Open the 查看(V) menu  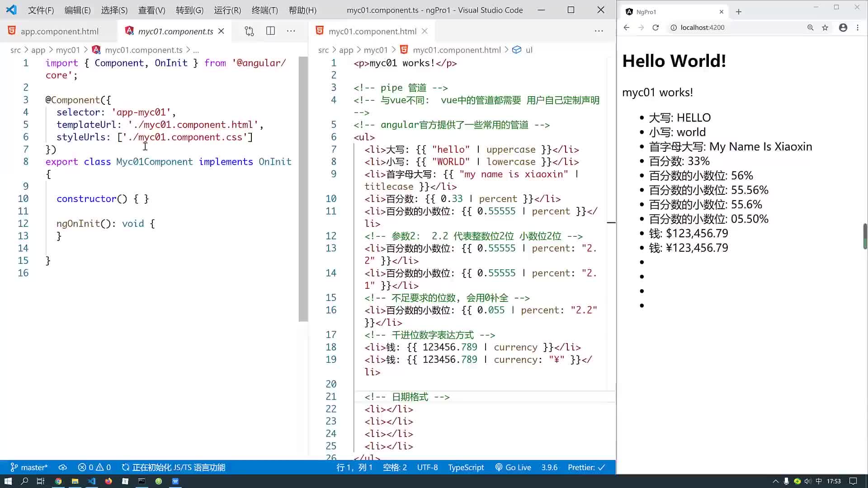pos(151,10)
